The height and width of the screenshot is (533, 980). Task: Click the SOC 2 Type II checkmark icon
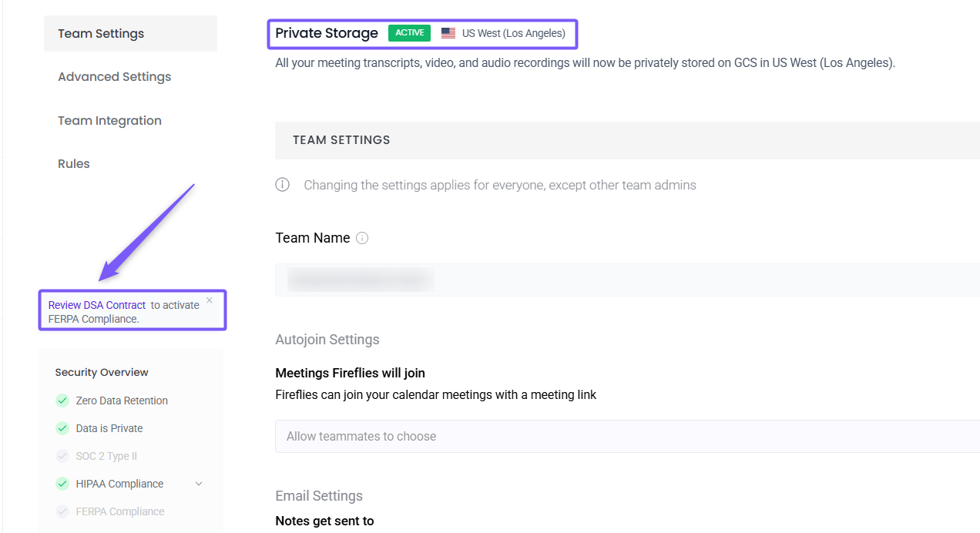pyautogui.click(x=62, y=456)
